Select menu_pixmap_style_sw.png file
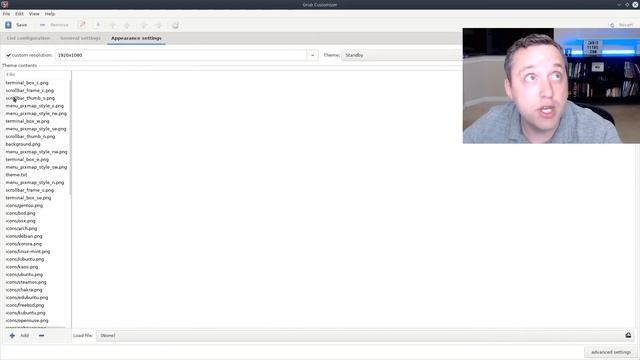The width and height of the screenshot is (640, 360). click(x=36, y=167)
